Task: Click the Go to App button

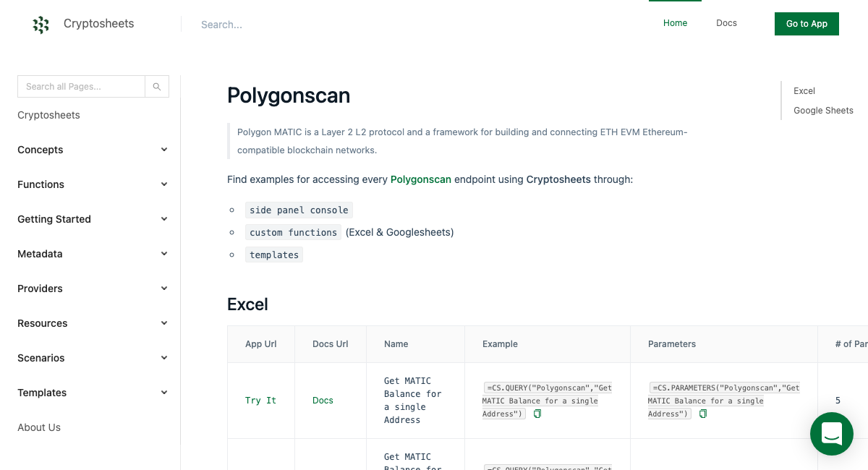Action: [x=807, y=24]
